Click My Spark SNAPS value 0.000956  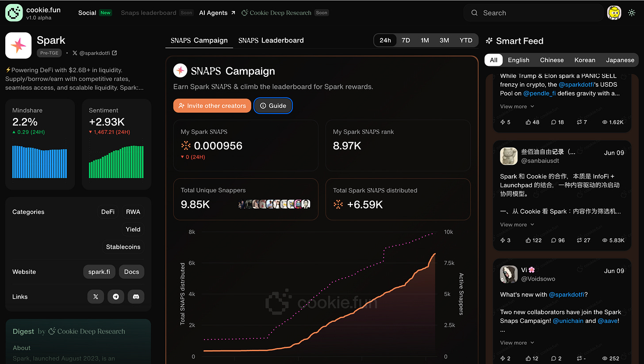coord(218,146)
